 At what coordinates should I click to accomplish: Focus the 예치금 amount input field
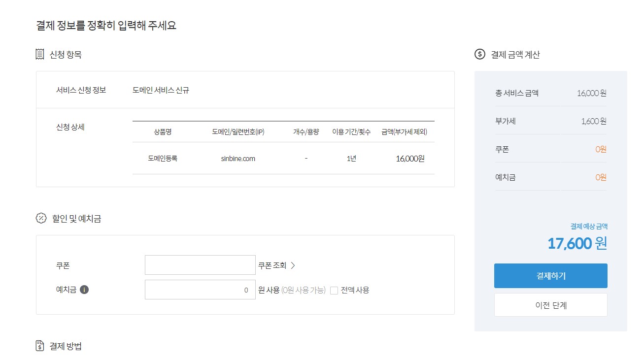click(x=200, y=290)
